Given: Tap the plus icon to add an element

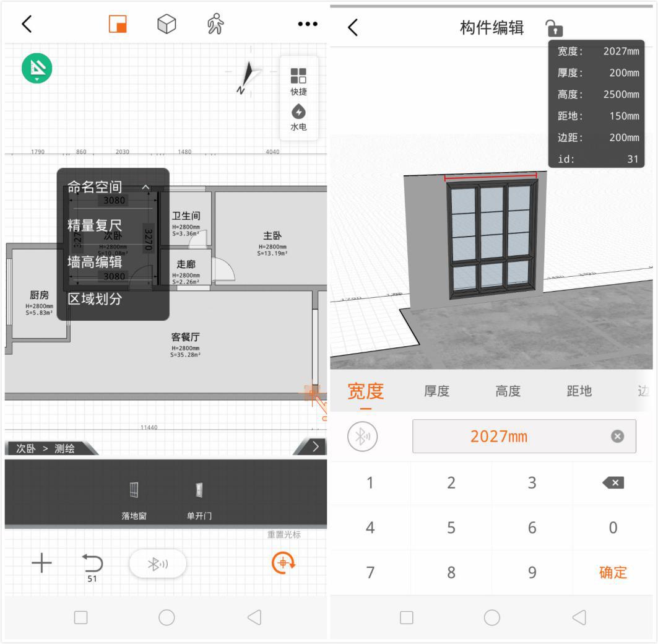Looking at the screenshot, I should (41, 563).
